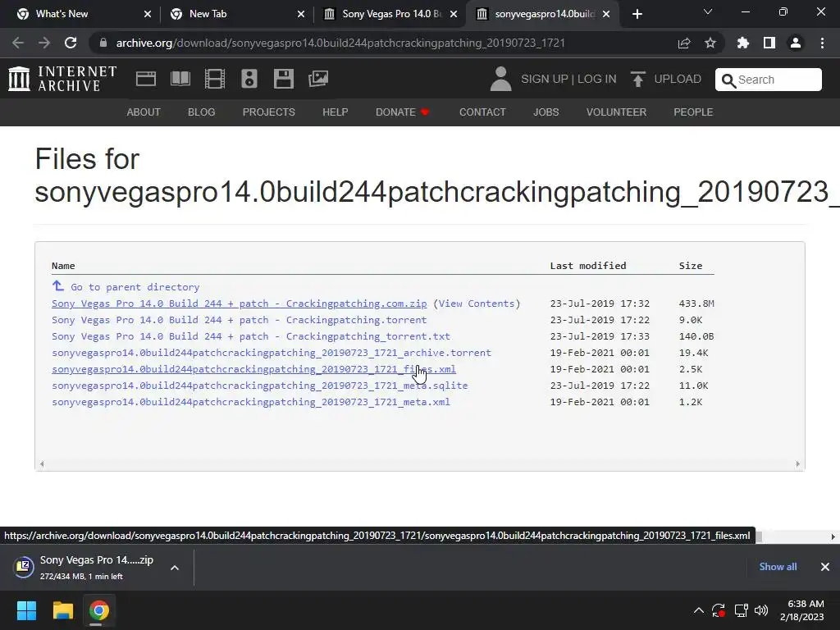Open the tab search dropdown

click(x=708, y=11)
